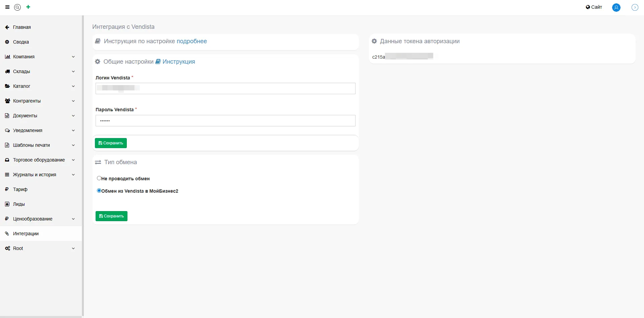Open the Интеграции menu item

tap(26, 234)
